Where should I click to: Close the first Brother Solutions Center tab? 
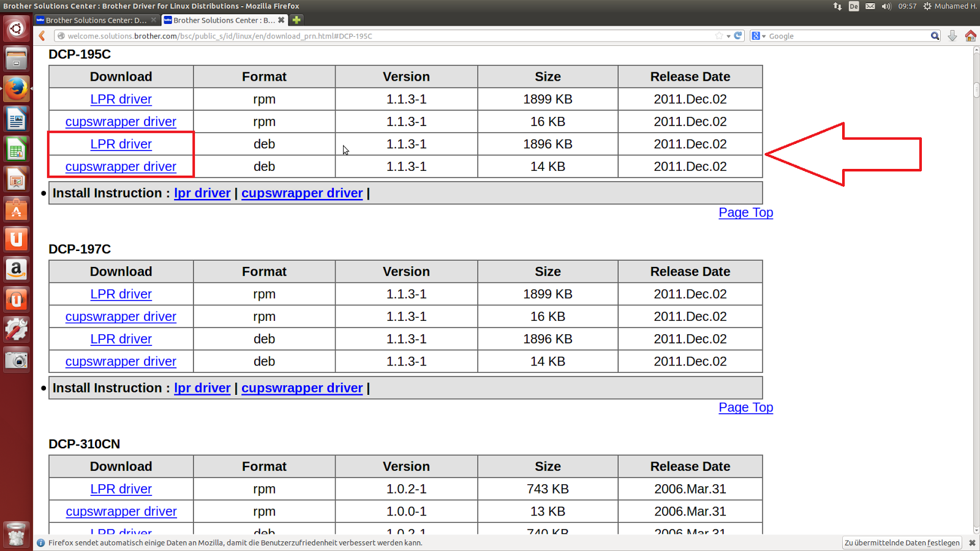pos(154,20)
